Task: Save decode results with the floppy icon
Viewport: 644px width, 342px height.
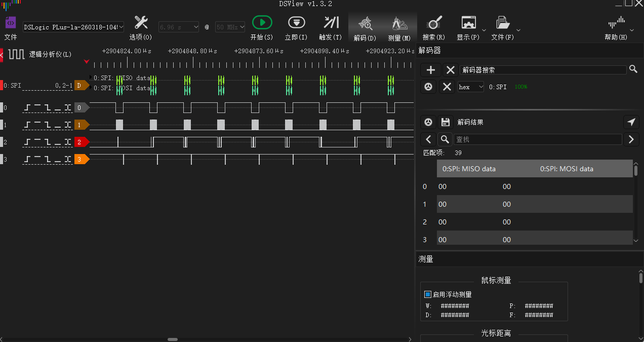Action: (446, 122)
